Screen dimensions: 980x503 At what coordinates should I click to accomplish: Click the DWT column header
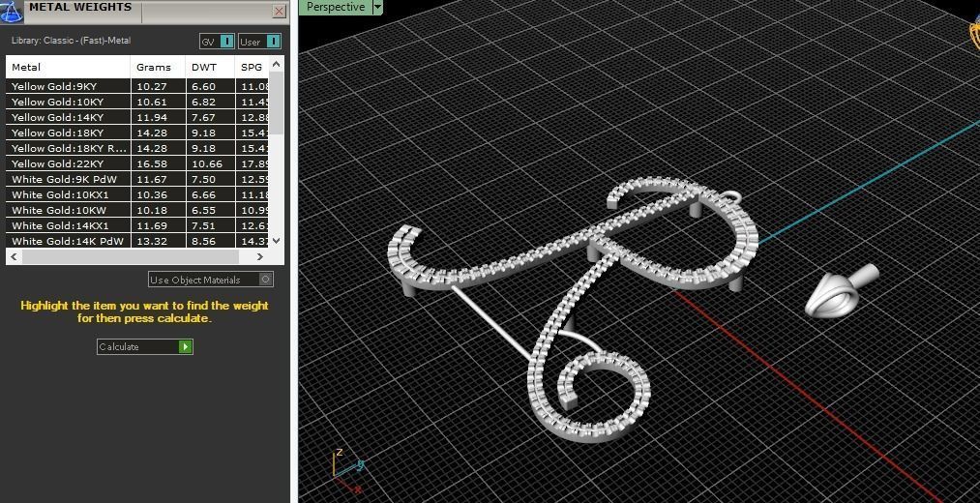[x=210, y=67]
